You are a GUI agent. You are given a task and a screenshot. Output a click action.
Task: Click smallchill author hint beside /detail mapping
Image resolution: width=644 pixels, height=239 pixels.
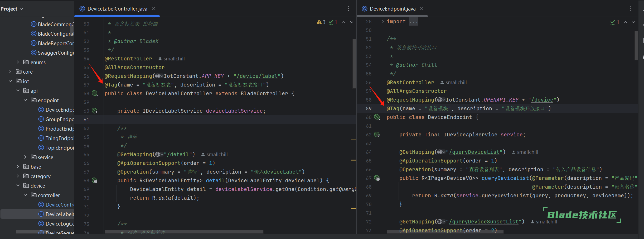pyautogui.click(x=214, y=154)
